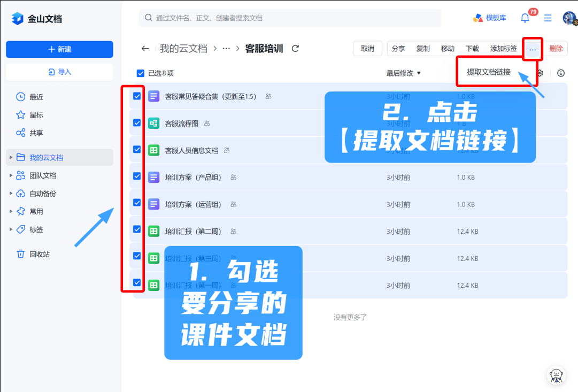The width and height of the screenshot is (578, 392).
Task: Open the 最后修改 sort dropdown
Action: 404,73
